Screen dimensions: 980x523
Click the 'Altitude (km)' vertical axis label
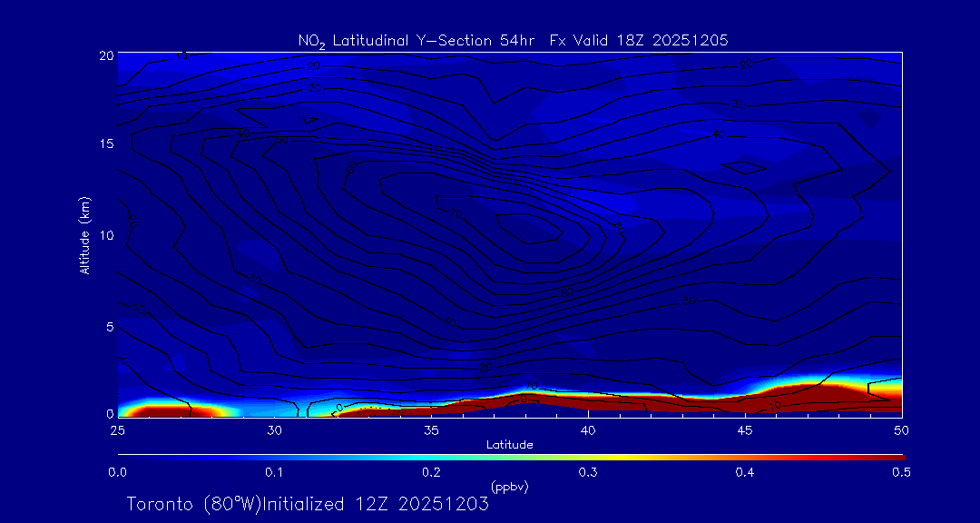(84, 233)
